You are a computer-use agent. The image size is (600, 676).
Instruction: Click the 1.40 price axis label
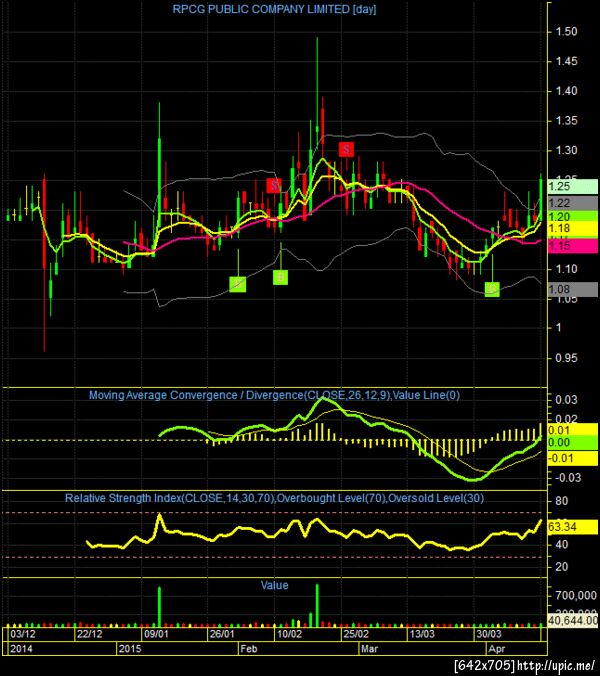coord(566,91)
